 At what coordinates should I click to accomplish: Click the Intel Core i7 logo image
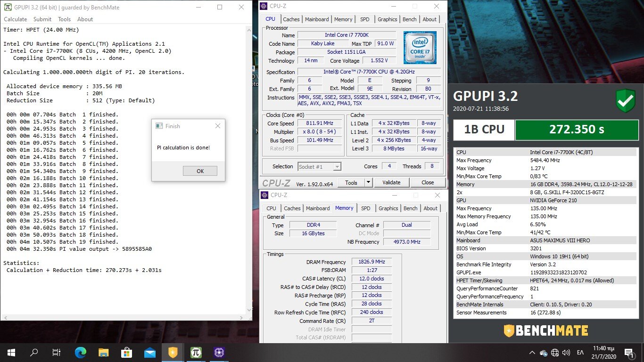tap(420, 48)
